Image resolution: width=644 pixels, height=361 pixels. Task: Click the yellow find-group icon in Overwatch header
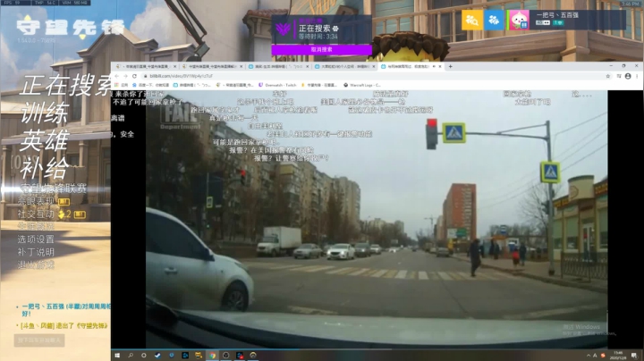click(472, 20)
